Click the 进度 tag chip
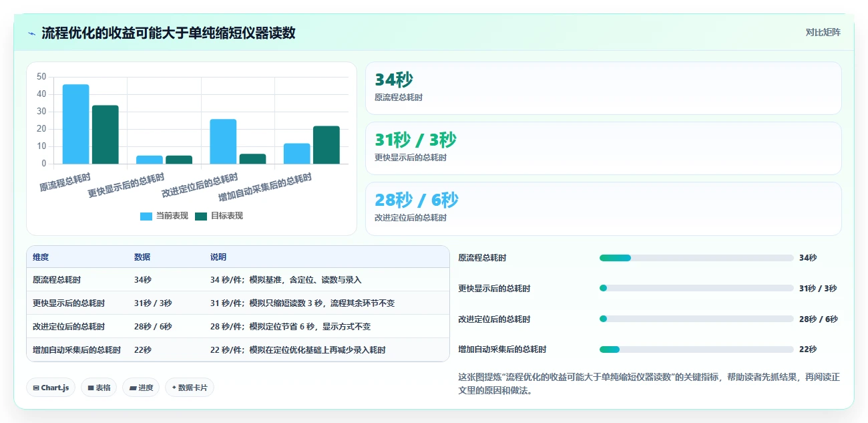The height and width of the screenshot is (423, 868). click(x=141, y=388)
